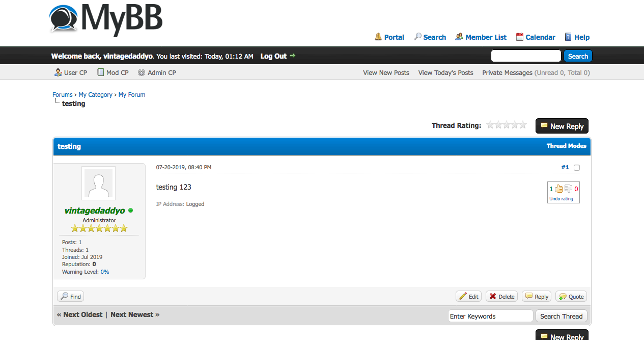Image resolution: width=644 pixels, height=340 pixels.
Task: Click the Quote post button
Action: 571,297
